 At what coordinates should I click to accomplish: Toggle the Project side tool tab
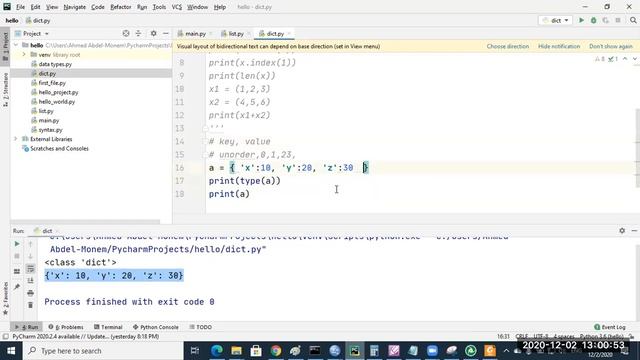5,46
